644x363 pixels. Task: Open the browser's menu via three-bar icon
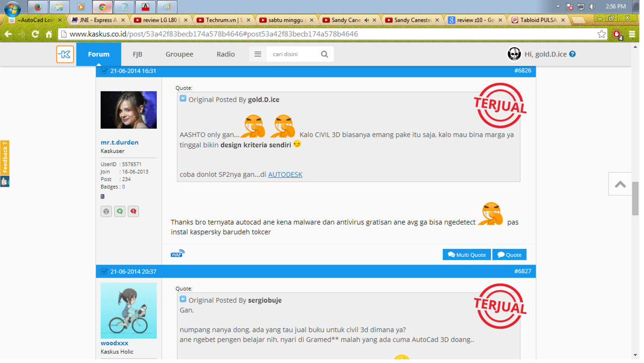click(x=632, y=35)
